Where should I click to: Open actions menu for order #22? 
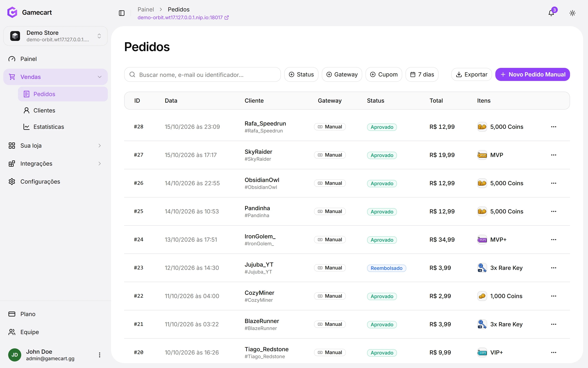[553, 296]
